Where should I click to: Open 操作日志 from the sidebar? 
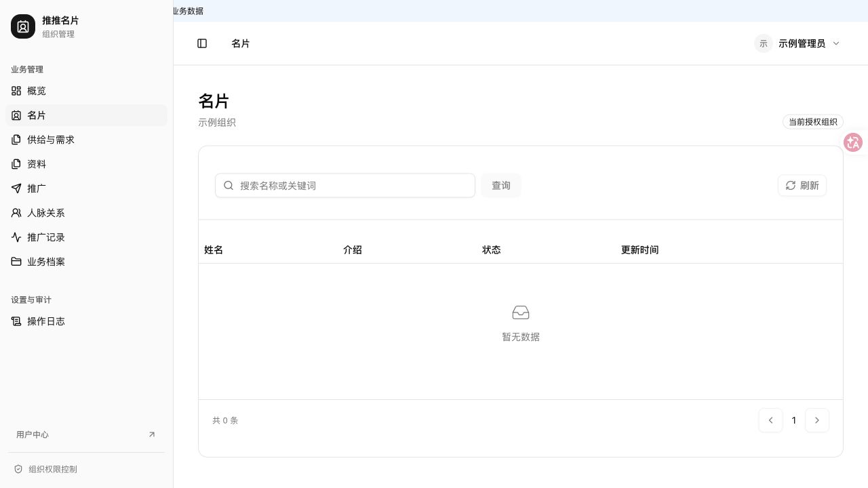[86, 321]
